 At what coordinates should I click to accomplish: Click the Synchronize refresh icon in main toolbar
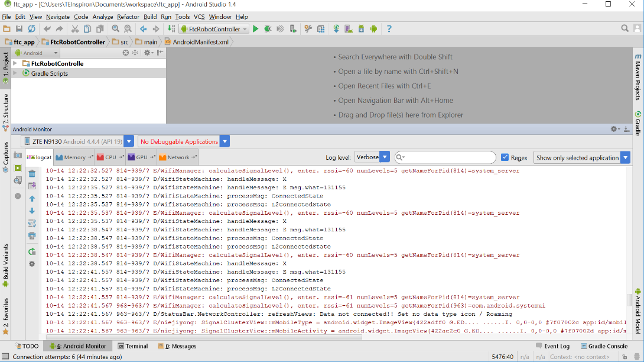pos(32,29)
